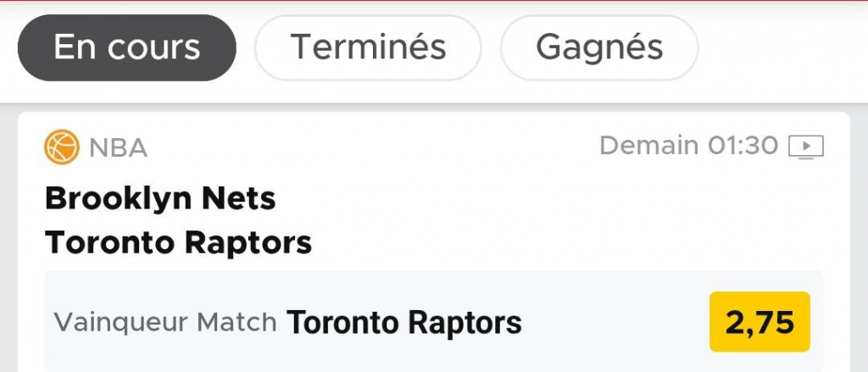The image size is (868, 372).
Task: Show En cours bets
Action: 127,47
